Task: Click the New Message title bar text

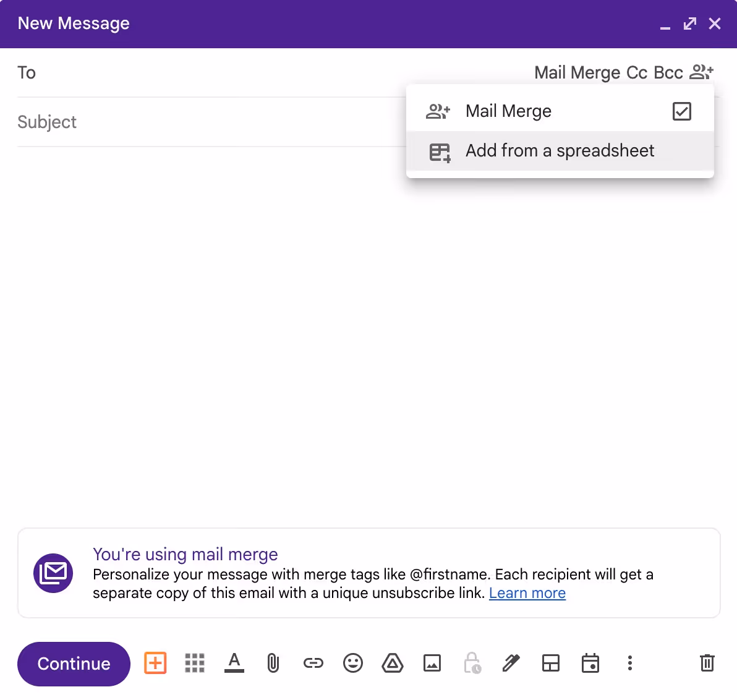Action: [74, 23]
